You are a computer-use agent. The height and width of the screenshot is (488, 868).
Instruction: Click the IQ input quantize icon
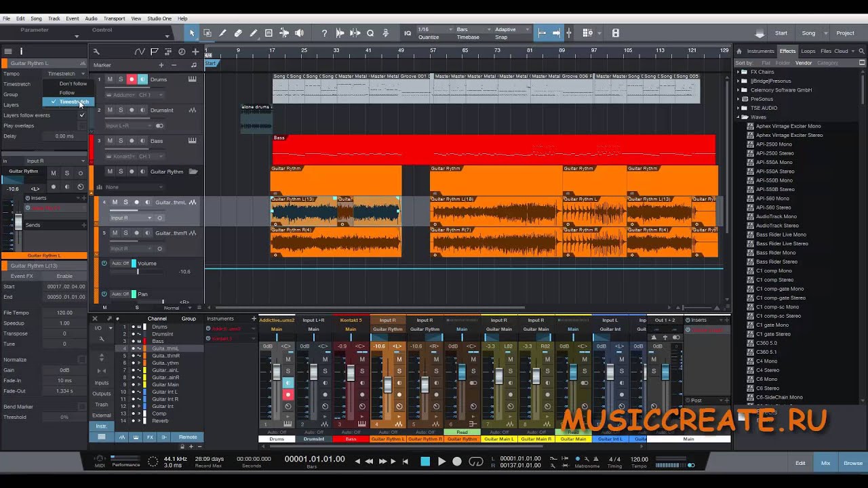coord(408,33)
